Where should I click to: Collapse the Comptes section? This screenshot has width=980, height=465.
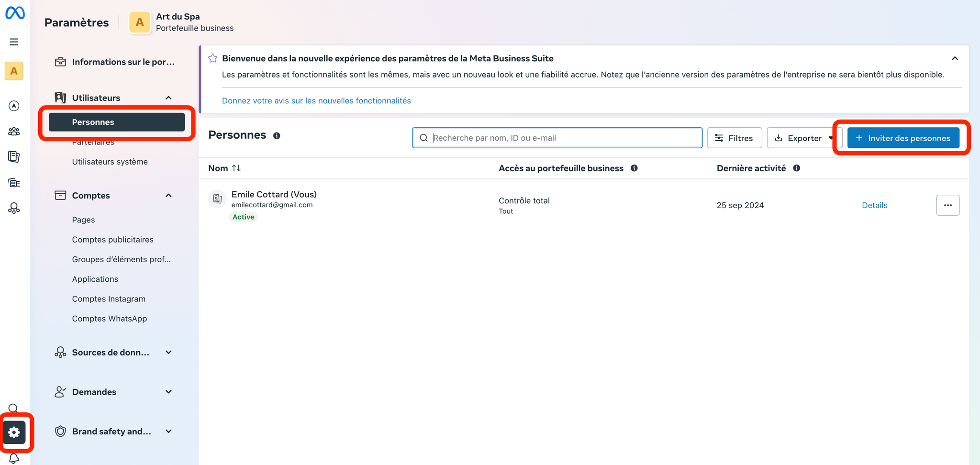pyautogui.click(x=168, y=196)
